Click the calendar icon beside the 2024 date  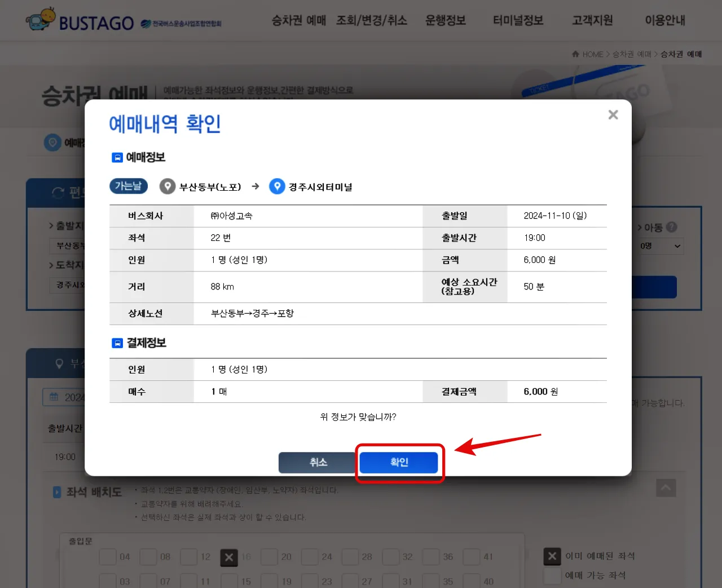tap(52, 397)
